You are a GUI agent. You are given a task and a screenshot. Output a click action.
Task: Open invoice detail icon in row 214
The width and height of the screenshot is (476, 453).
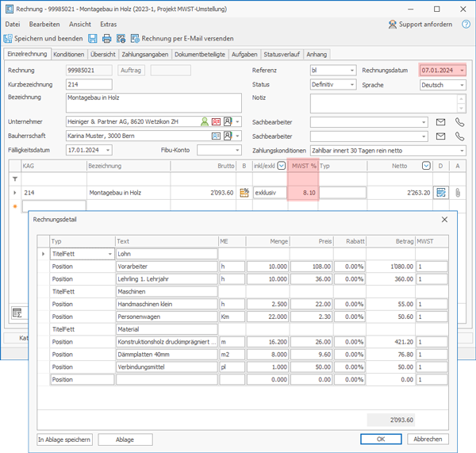[x=441, y=193]
